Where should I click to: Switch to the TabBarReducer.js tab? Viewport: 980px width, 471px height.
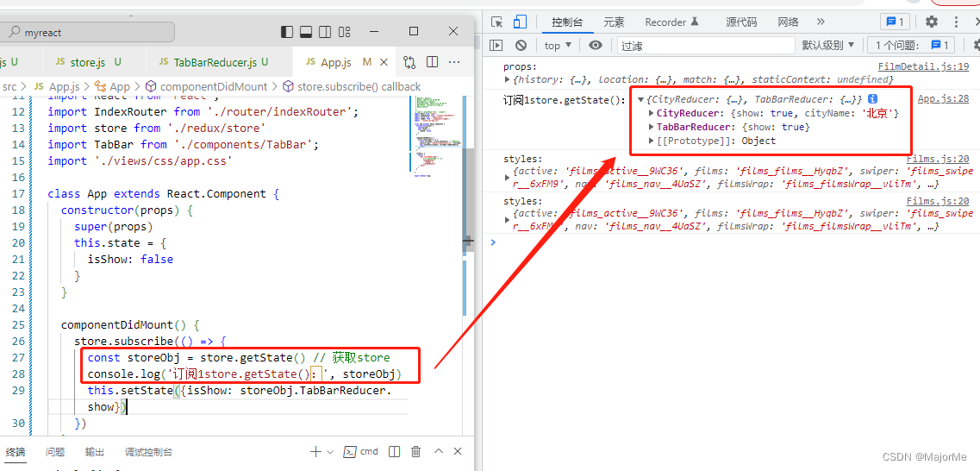point(213,62)
